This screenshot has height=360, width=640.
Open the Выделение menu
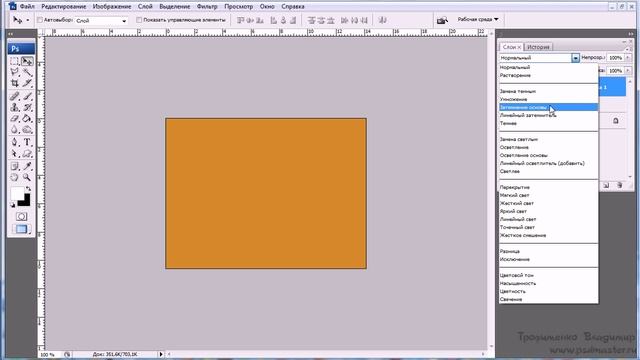(x=175, y=7)
